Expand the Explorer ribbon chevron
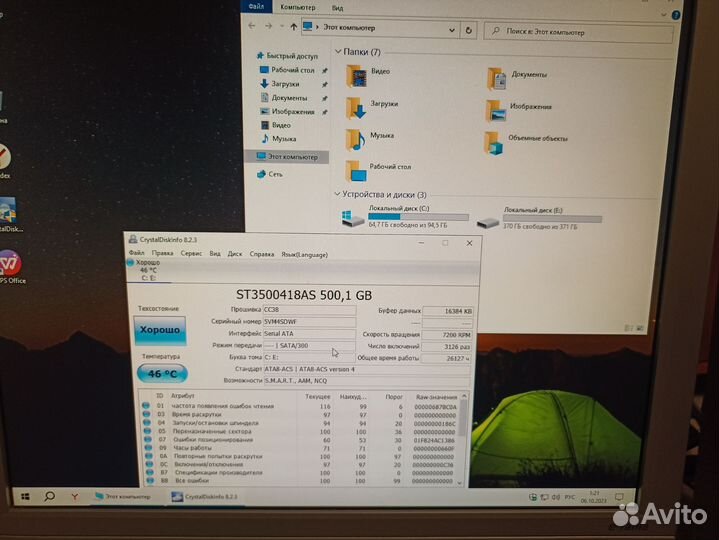Image resolution: width=719 pixels, height=540 pixels. pos(664,15)
